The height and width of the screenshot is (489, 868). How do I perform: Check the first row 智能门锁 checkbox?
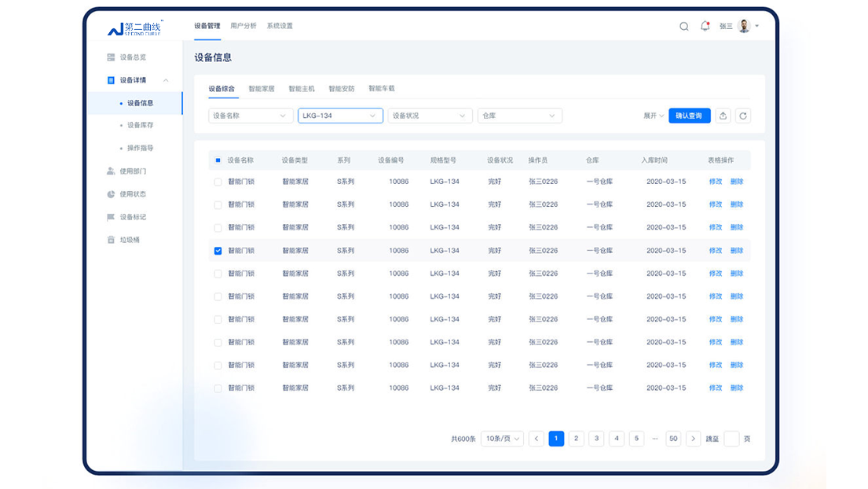218,182
